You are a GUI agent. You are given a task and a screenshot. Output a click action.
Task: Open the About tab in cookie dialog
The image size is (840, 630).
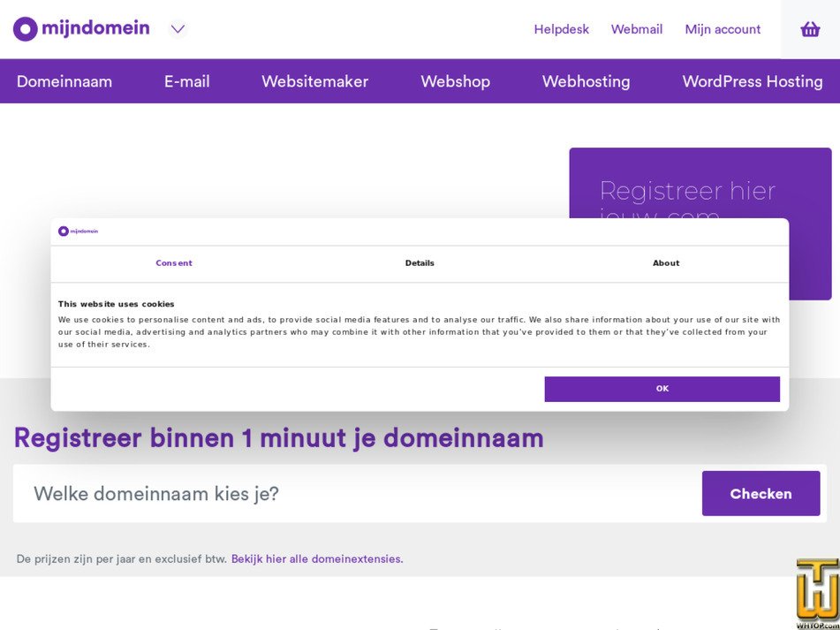point(666,263)
